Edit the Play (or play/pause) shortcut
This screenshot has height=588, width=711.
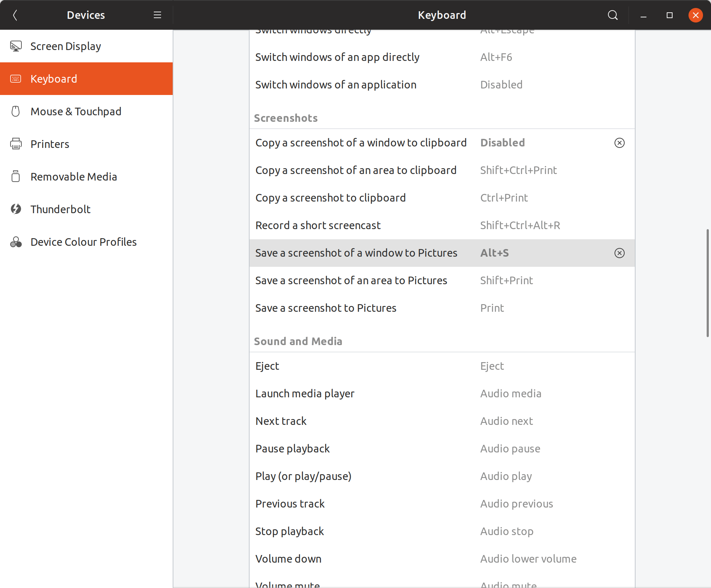pyautogui.click(x=442, y=476)
